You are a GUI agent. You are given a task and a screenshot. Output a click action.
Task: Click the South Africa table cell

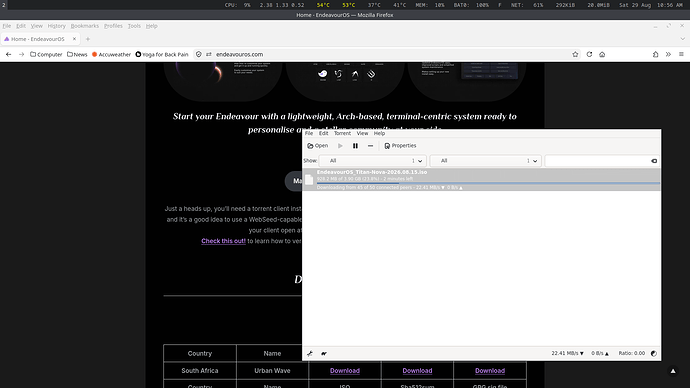tap(200, 371)
